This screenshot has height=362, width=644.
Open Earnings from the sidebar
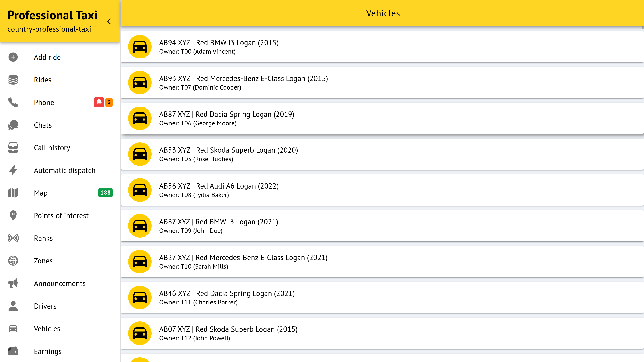point(48,351)
